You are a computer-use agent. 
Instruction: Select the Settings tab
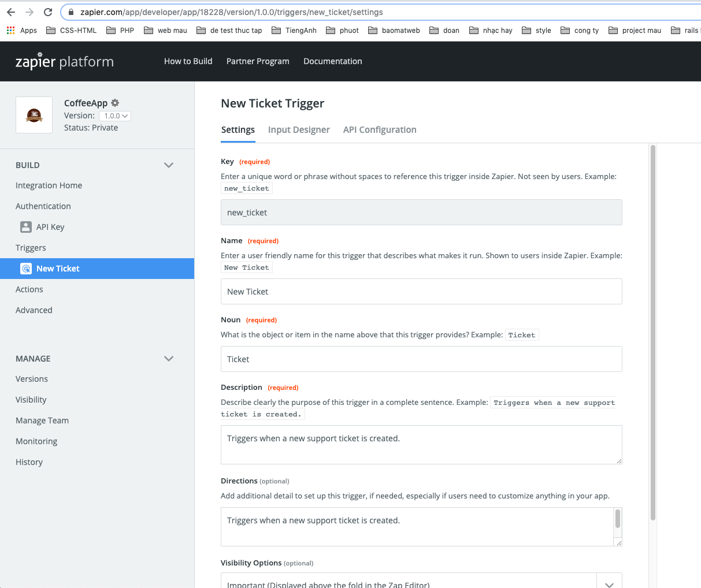238,130
